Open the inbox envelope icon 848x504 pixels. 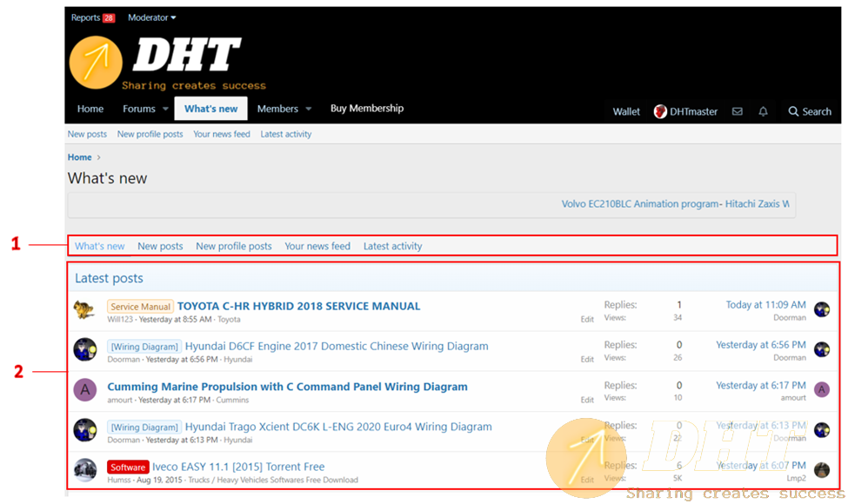coord(738,111)
